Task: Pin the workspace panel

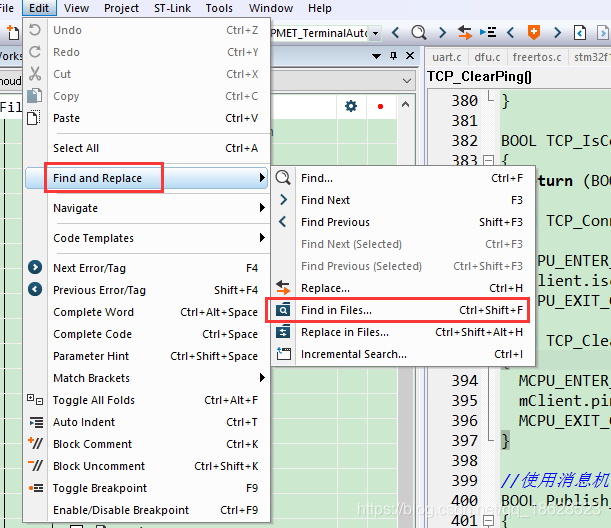Action: 393,56
